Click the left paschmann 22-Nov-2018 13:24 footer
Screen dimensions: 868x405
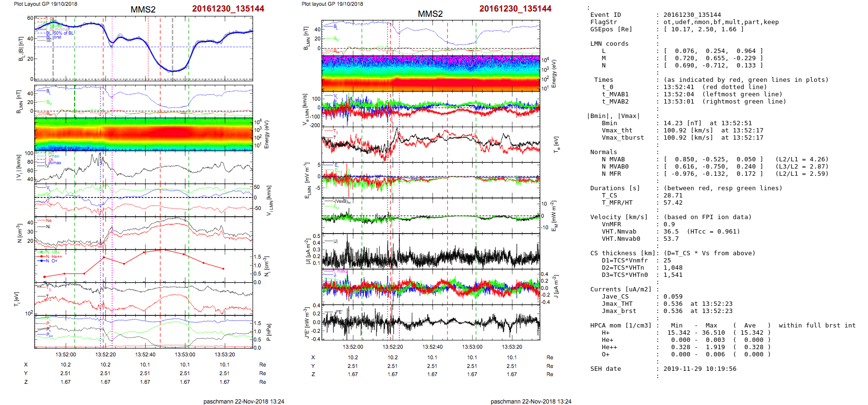243,401
